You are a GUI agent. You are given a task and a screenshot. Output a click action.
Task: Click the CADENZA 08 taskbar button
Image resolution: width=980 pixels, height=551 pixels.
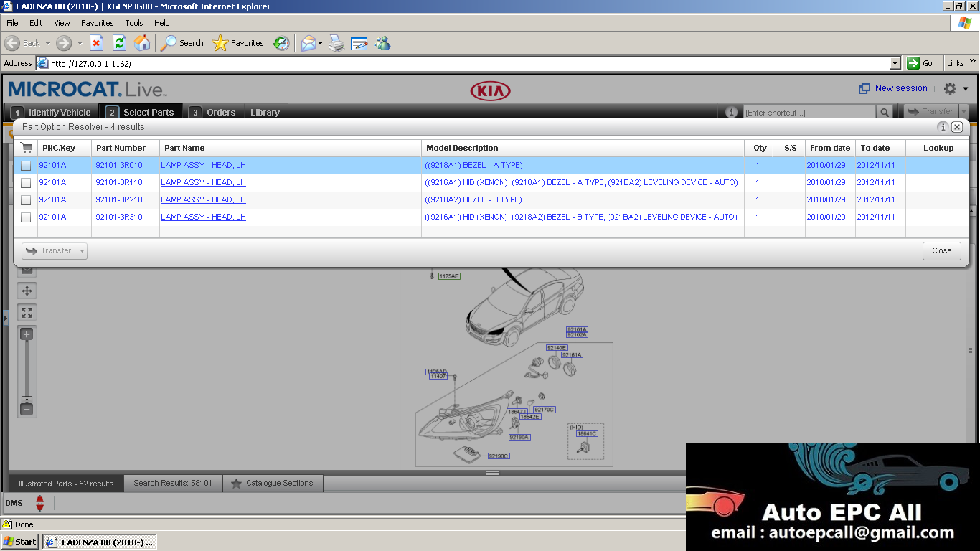[x=99, y=542]
